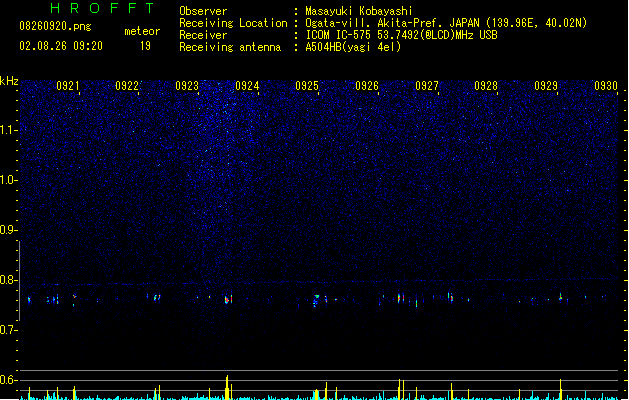Select the A504HB(yagi 4el) antenna text
Viewport: 629px width, 400px height.
coord(353,47)
